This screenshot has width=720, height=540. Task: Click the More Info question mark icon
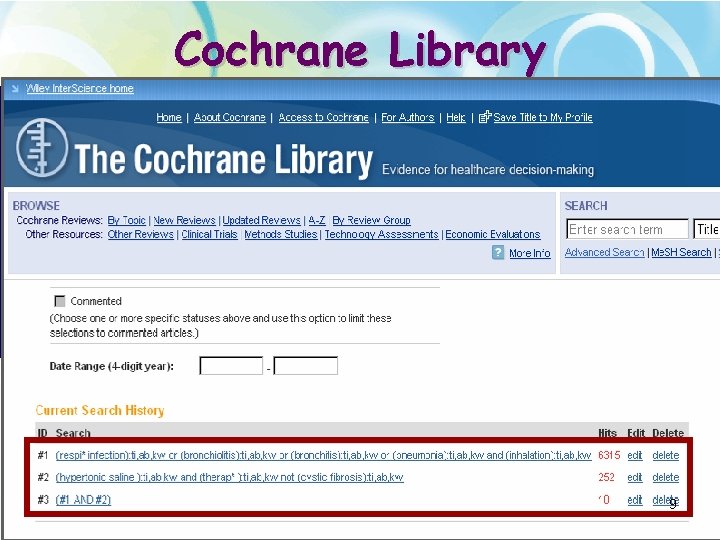pyautogui.click(x=498, y=253)
